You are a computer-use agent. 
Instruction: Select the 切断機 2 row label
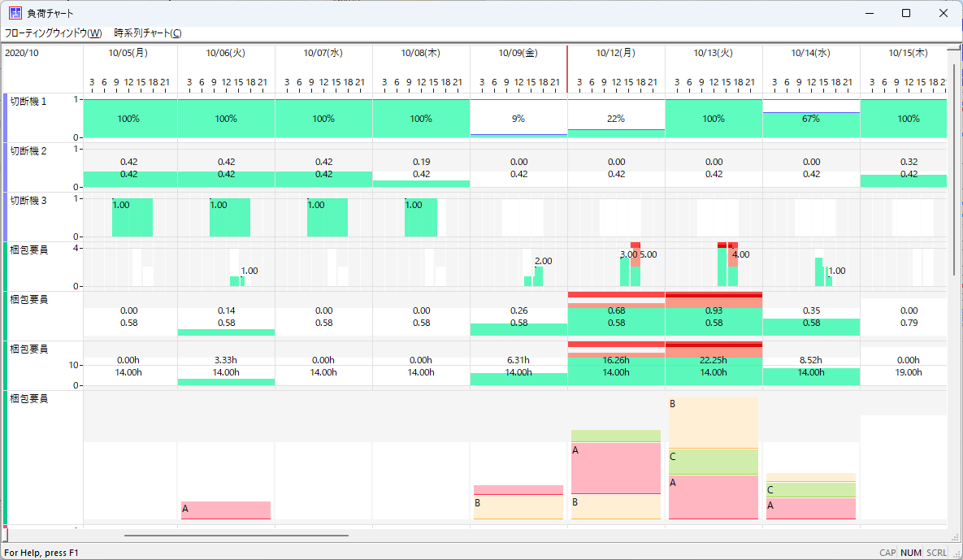pos(28,151)
